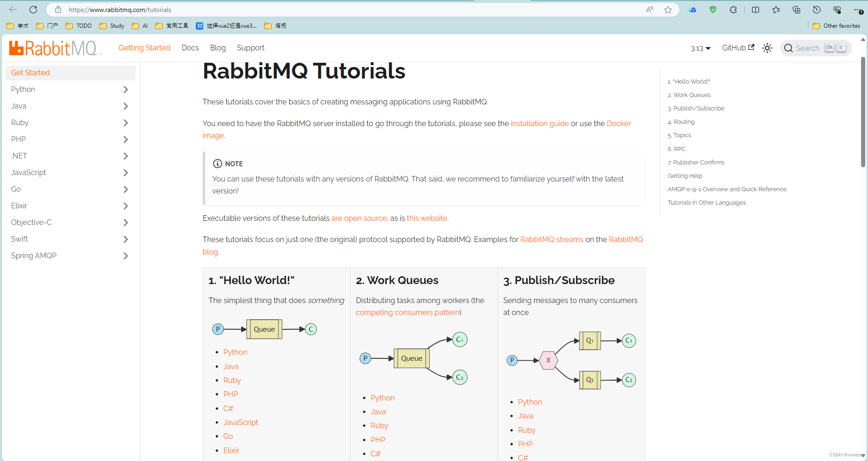Image resolution: width=868 pixels, height=461 pixels.
Task: Open the Blog navigation item
Action: click(218, 48)
